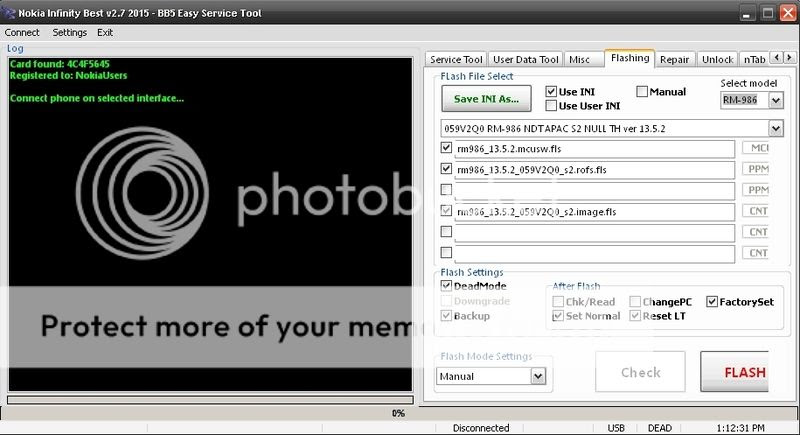The image size is (800, 435).
Task: Close the BB5 Easy Service Tool window
Action: coord(788,13)
